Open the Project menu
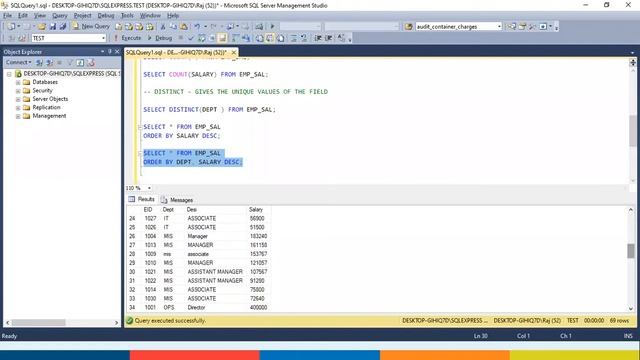This screenshot has width=640, height=360. [82, 16]
